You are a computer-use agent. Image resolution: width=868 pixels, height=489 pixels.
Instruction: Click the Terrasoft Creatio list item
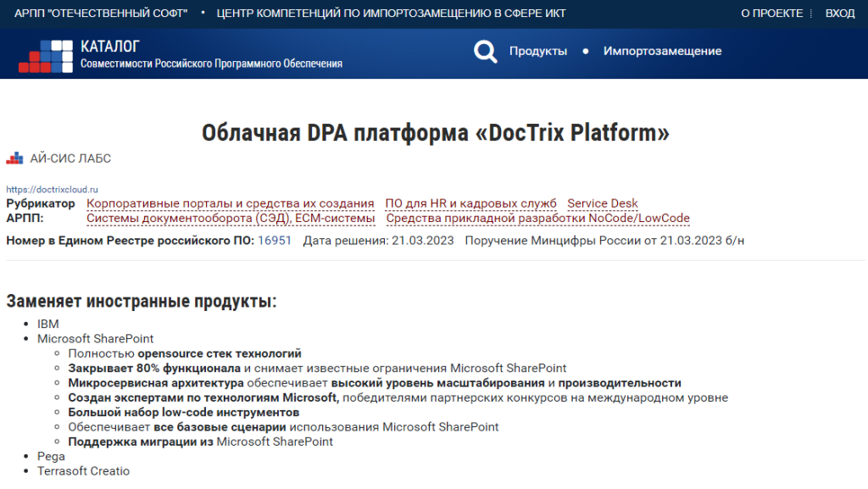(x=84, y=471)
